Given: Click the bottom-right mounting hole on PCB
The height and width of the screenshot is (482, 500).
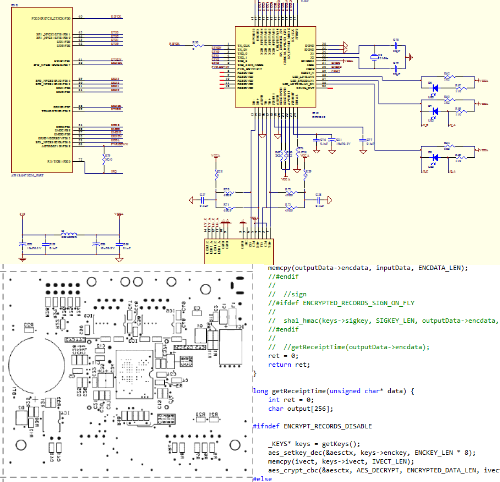Looking at the screenshot, I should point(235,445).
